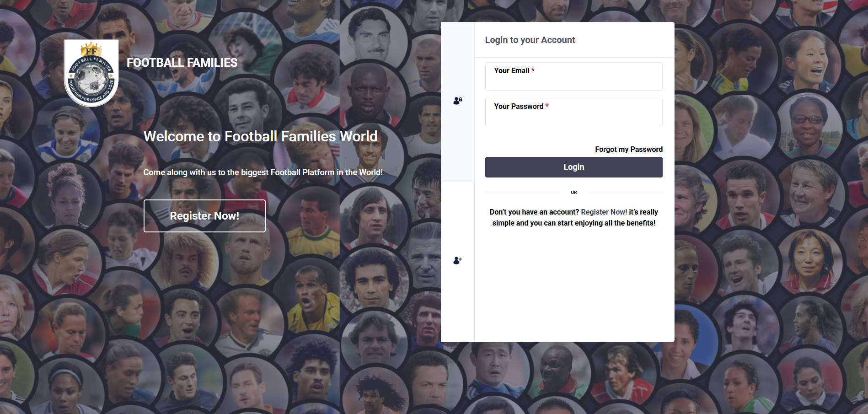Click the Welcome to Football Families World heading
Screen dimensions: 868x414
(x=260, y=136)
